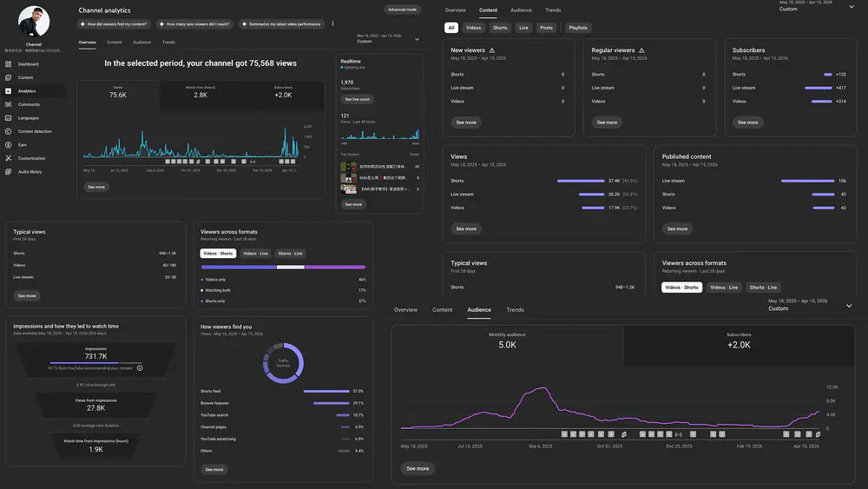Click the Languages sidebar icon
868x489 pixels.
[x=9, y=118]
